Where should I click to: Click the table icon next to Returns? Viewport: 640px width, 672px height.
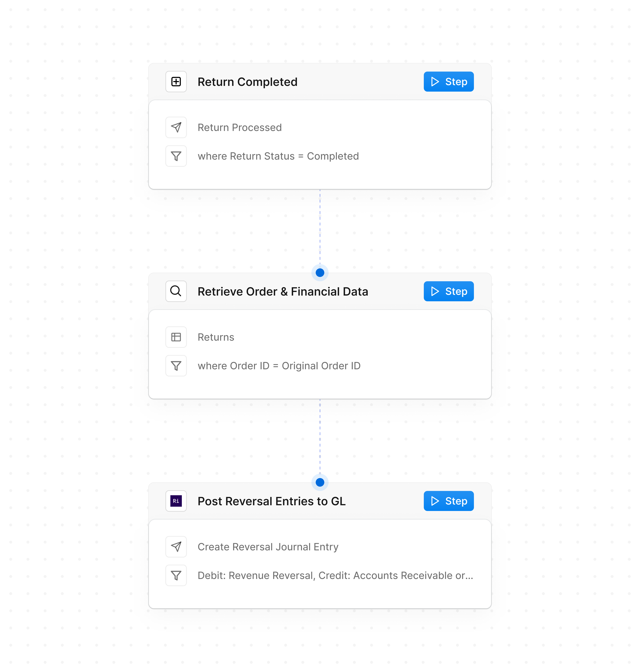point(176,337)
